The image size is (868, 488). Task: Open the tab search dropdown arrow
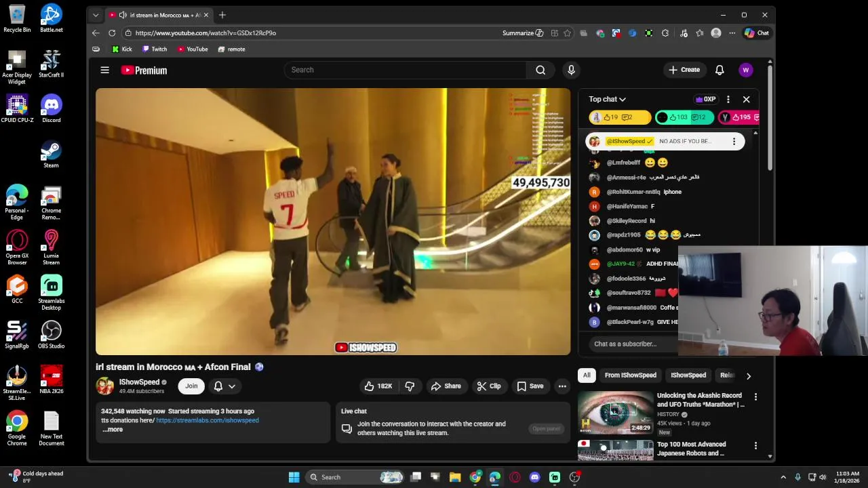(96, 15)
